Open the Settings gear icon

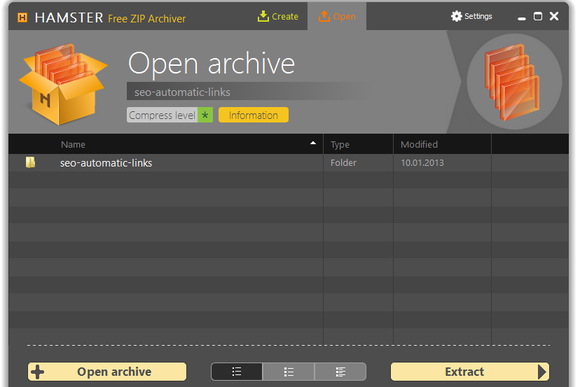point(456,16)
